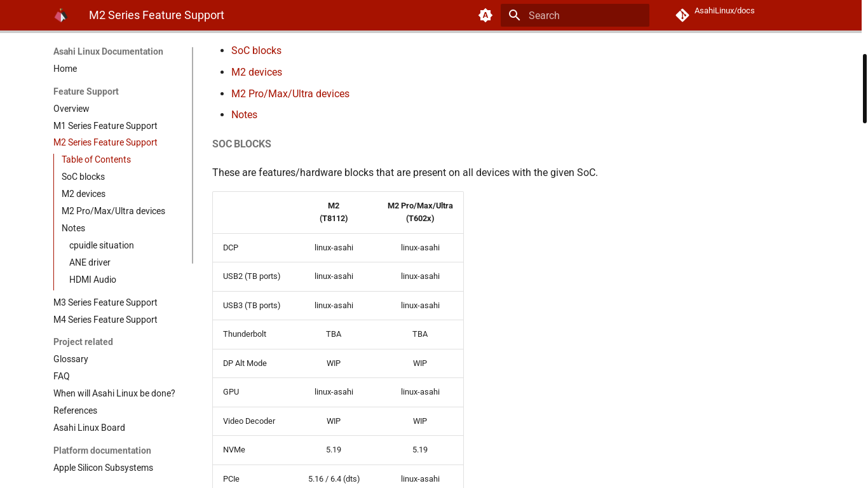Click the USB3 (TB ports) row label
This screenshot has height=488, width=868.
252,306
